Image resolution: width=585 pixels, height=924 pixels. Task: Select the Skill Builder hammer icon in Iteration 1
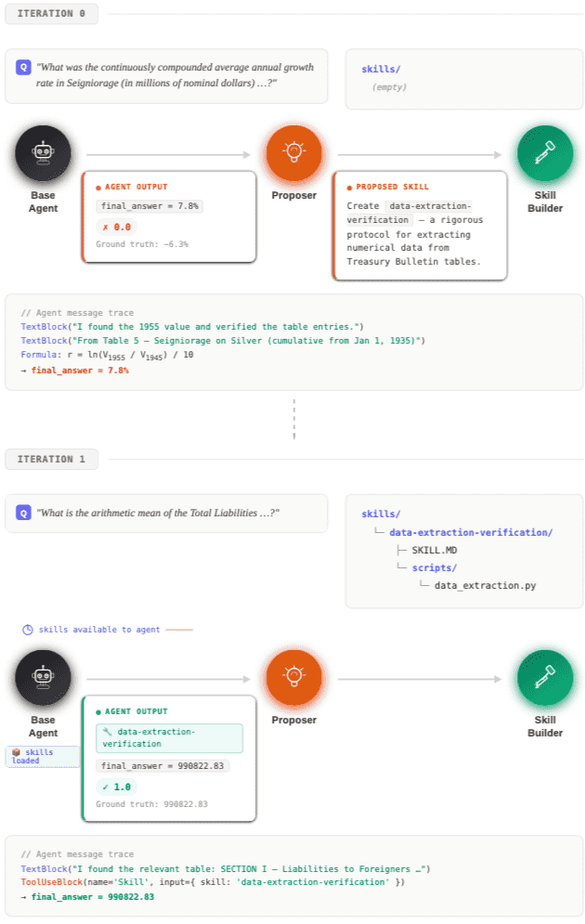[544, 678]
